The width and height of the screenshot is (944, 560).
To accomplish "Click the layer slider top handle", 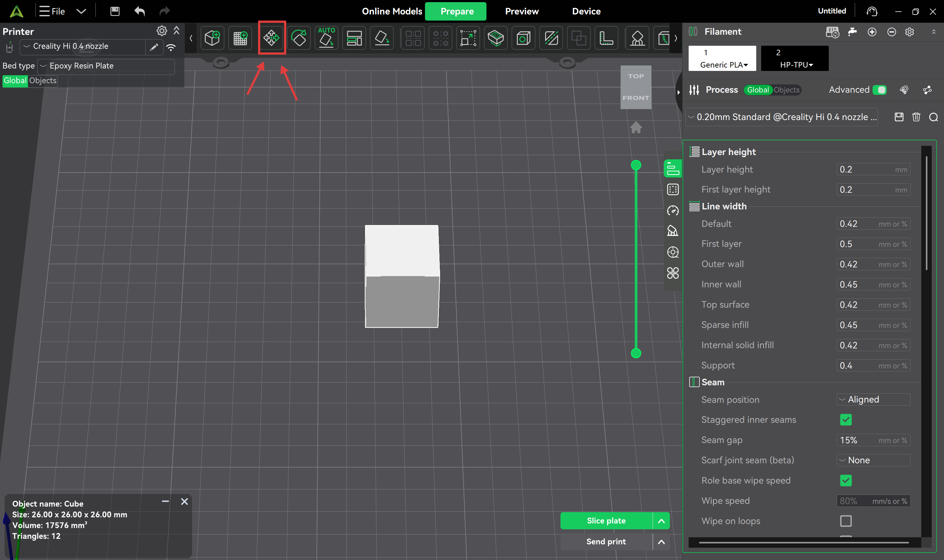I will [x=636, y=165].
